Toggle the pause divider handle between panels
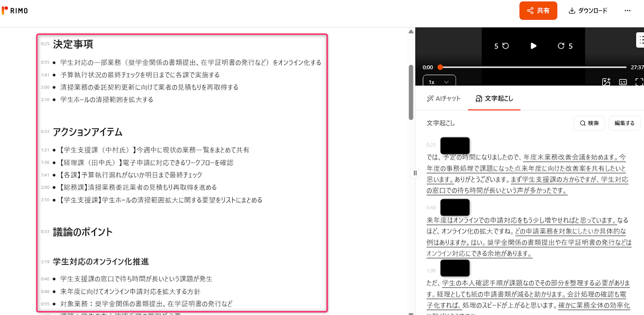This screenshot has width=644, height=315. (x=415, y=173)
